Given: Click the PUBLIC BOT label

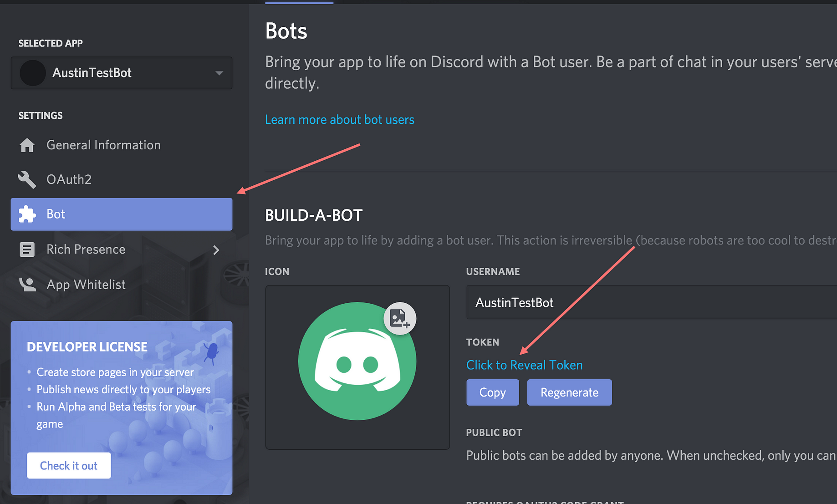Looking at the screenshot, I should (494, 433).
